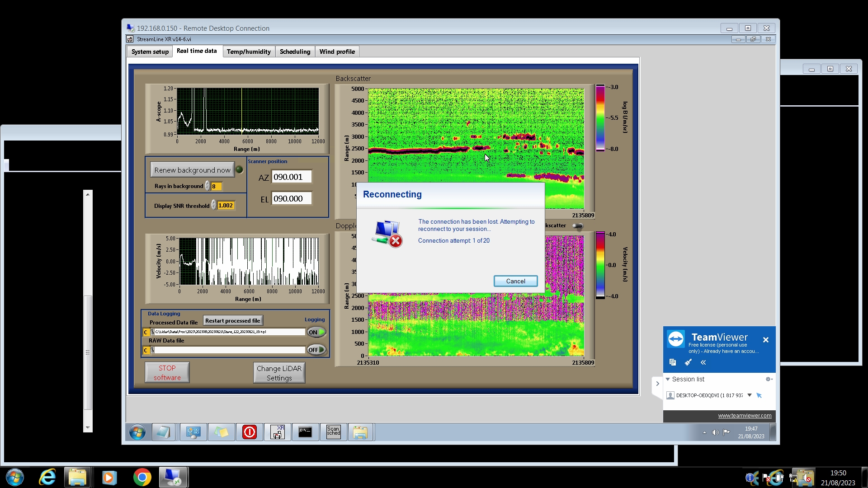Click the Display SNR threshold value field

pyautogui.click(x=226, y=206)
